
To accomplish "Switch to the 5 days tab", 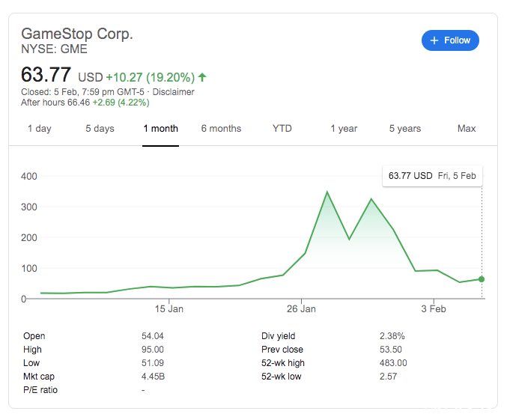I will 100,128.
